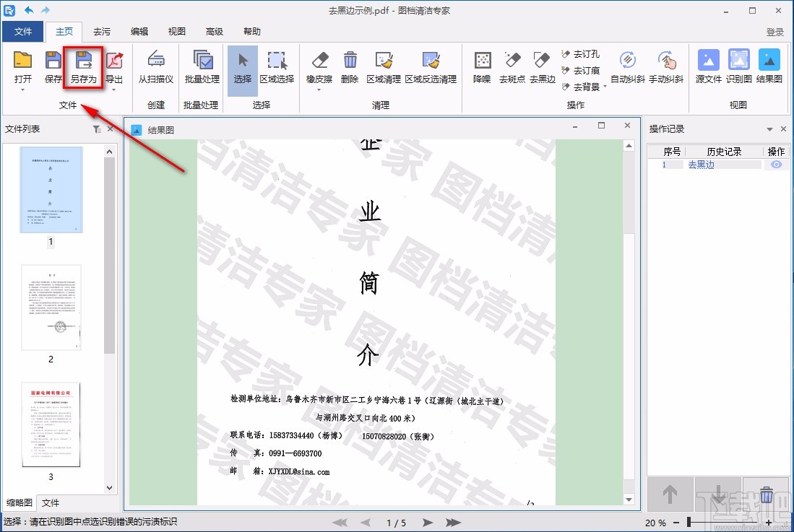The width and height of the screenshot is (794, 532).
Task: Select the 橡皮擦 eraser tool
Action: coord(318,69)
